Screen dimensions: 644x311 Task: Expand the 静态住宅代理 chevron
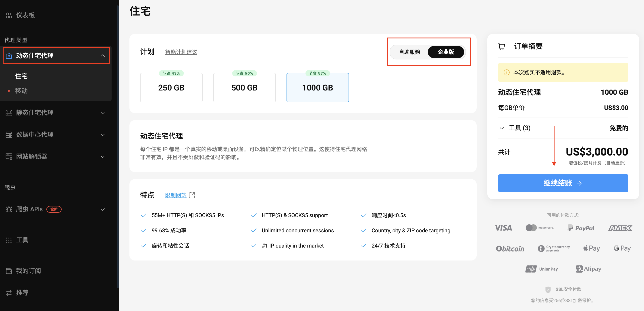[x=102, y=113]
